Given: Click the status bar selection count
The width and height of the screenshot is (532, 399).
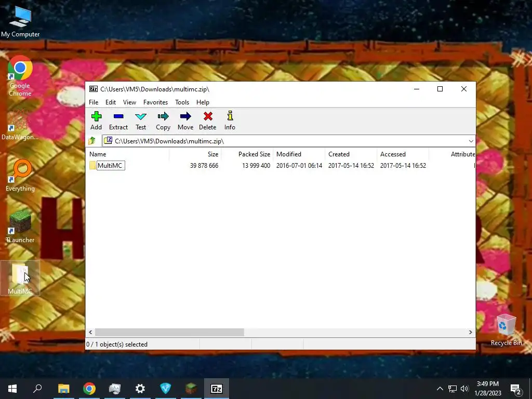Looking at the screenshot, I should 117,344.
